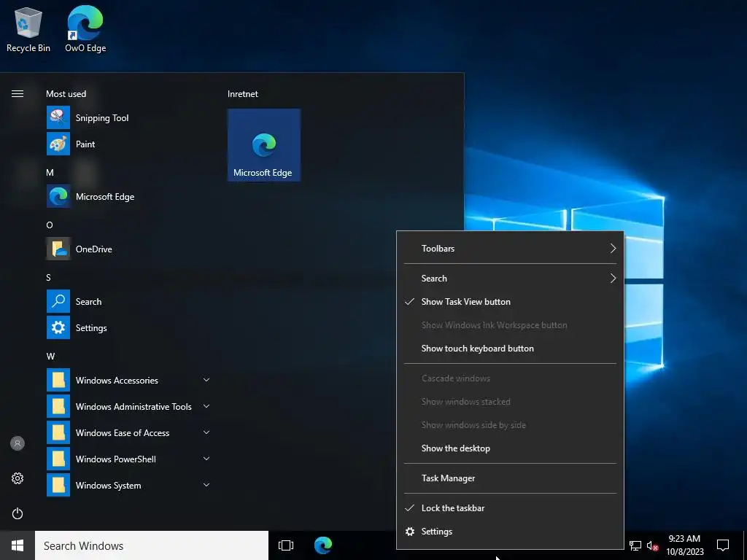Click the Search Windows box on taskbar
Screen dimensions: 747x560
[x=152, y=545]
